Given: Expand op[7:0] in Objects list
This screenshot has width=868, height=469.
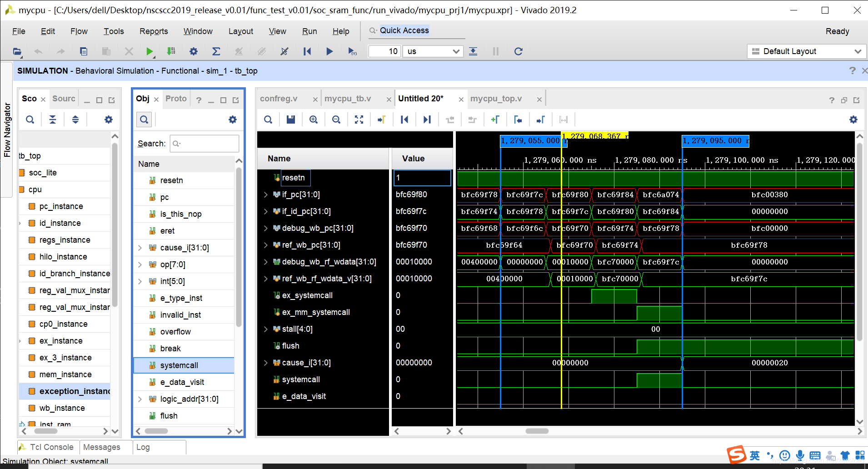Looking at the screenshot, I should [140, 264].
